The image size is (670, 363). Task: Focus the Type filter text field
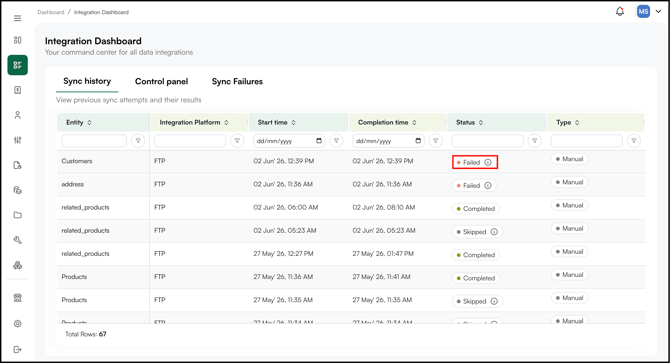coord(587,141)
